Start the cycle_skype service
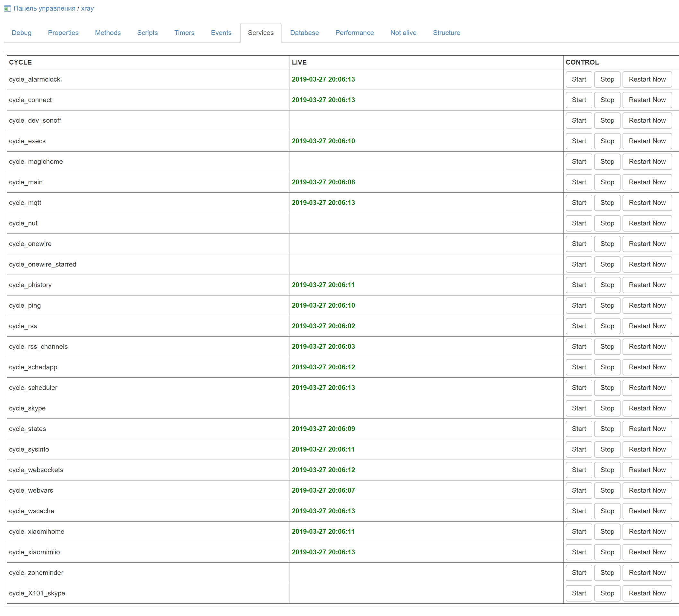The width and height of the screenshot is (679, 616). click(579, 408)
